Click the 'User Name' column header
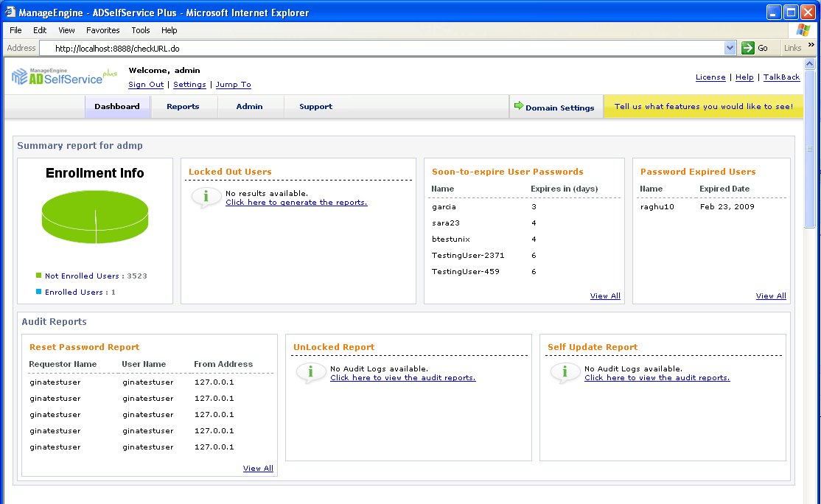Image resolution: width=821 pixels, height=504 pixels. tap(144, 364)
